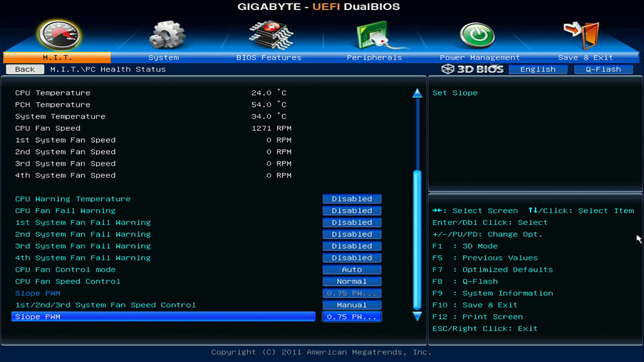644x362 pixels.
Task: Switch to the System tab
Action: (x=164, y=57)
